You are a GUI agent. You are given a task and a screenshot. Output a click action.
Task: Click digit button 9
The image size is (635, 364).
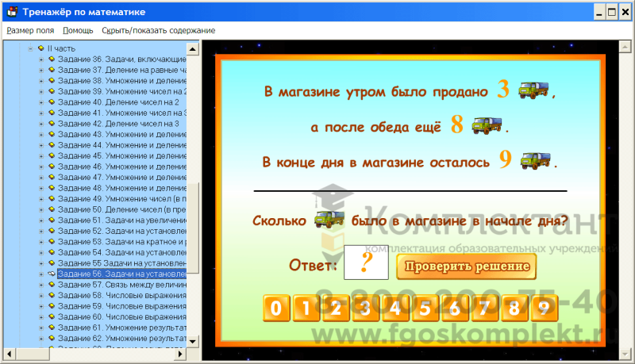(x=545, y=308)
